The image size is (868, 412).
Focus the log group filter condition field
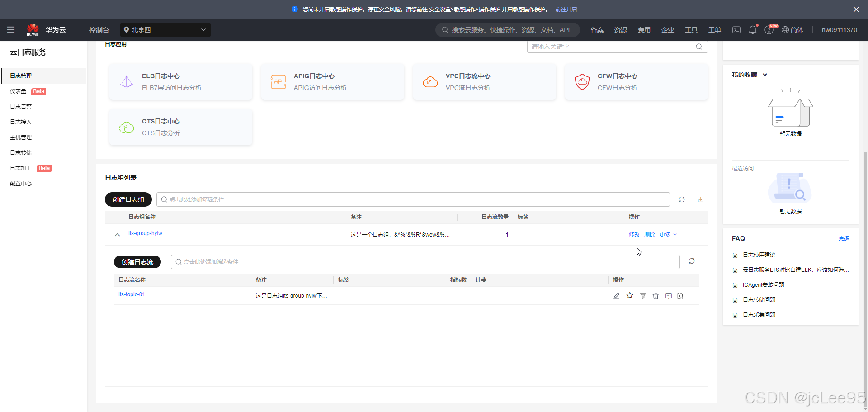(413, 199)
